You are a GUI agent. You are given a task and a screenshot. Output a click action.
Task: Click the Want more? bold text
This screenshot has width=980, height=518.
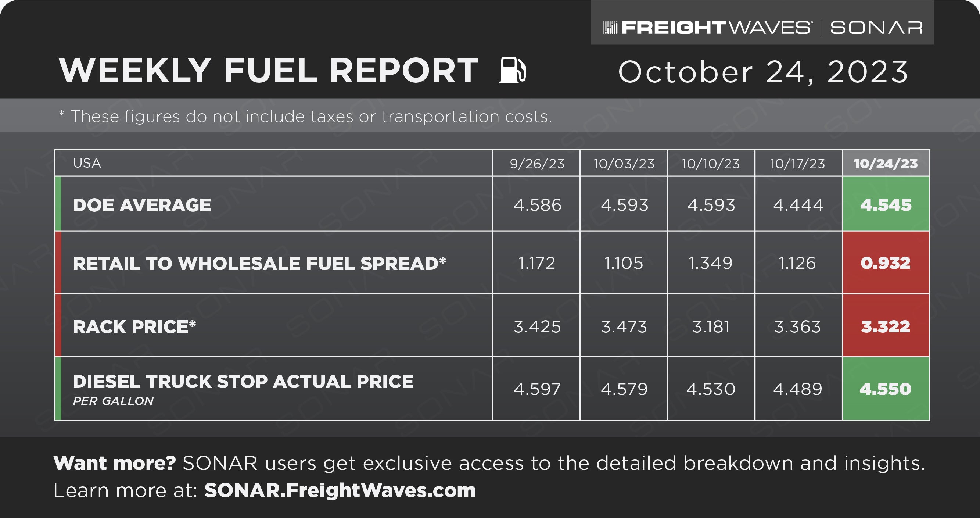115,463
